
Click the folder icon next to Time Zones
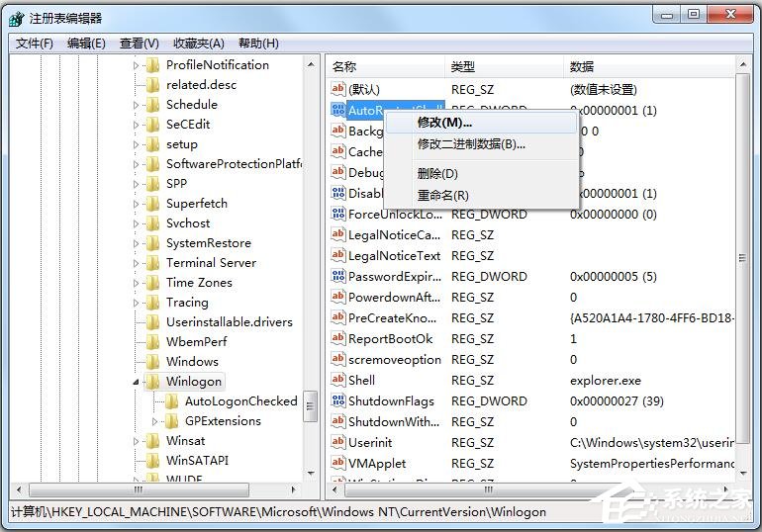(153, 283)
